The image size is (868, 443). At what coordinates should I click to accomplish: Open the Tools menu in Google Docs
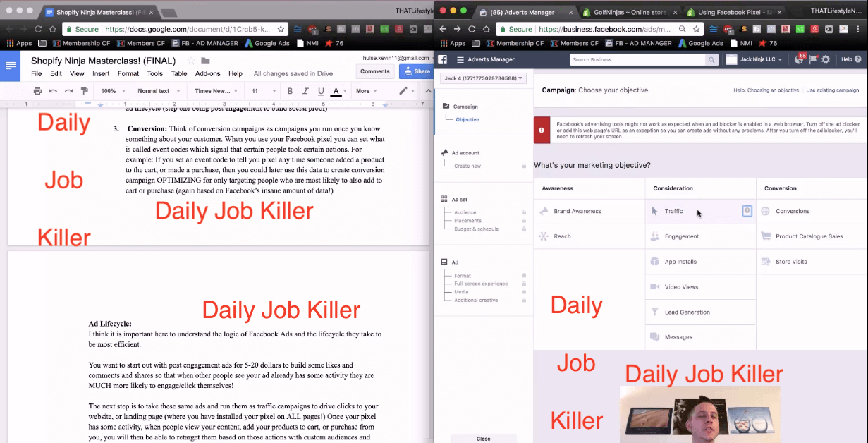155,73
